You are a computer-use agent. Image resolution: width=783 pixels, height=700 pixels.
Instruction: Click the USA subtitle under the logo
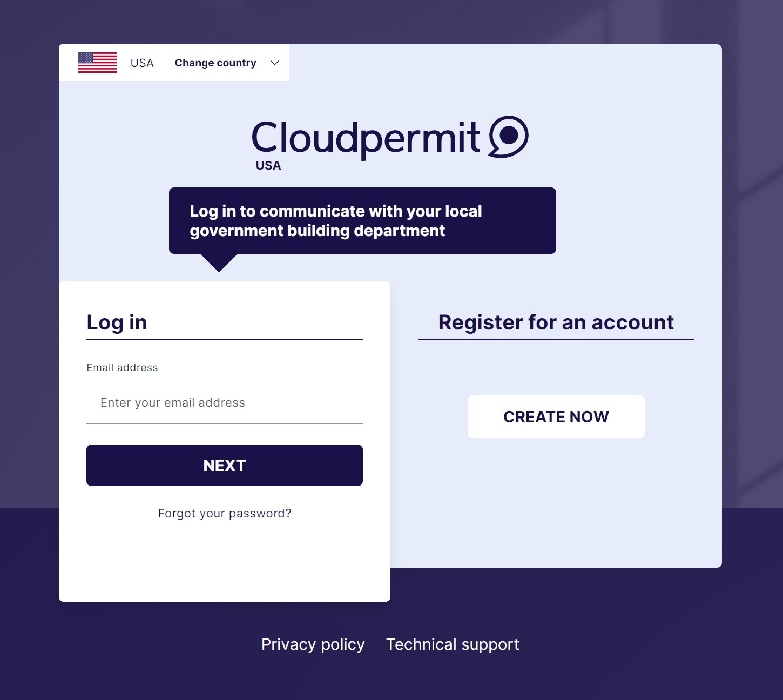point(268,165)
